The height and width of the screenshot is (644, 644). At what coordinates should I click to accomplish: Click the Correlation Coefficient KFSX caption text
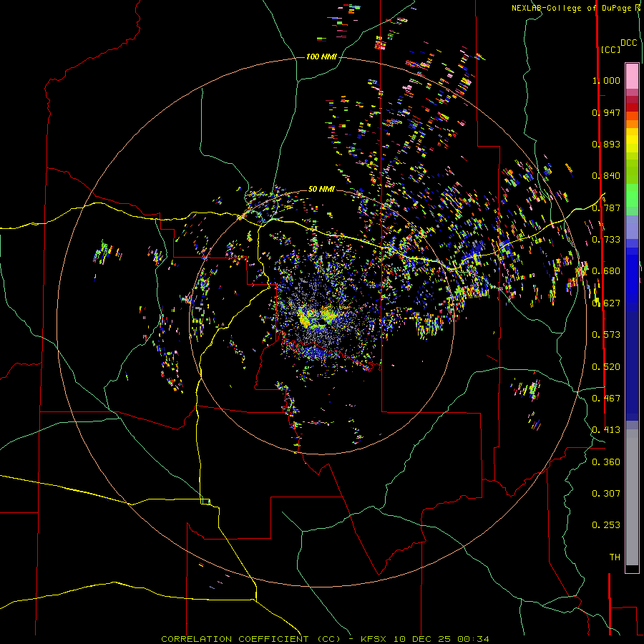point(325,639)
